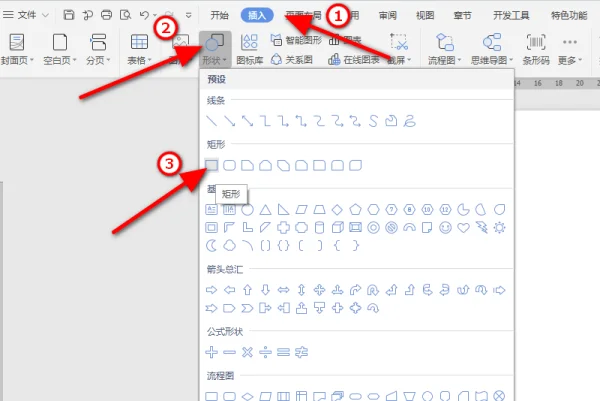Open the 章节 tab
The width and height of the screenshot is (600, 401).
462,15
